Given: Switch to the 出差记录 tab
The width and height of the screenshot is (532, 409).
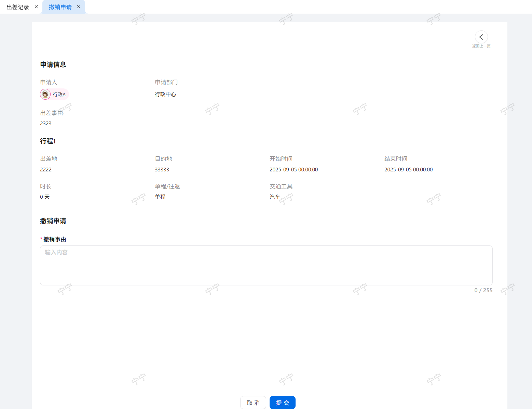Looking at the screenshot, I should 18,7.
